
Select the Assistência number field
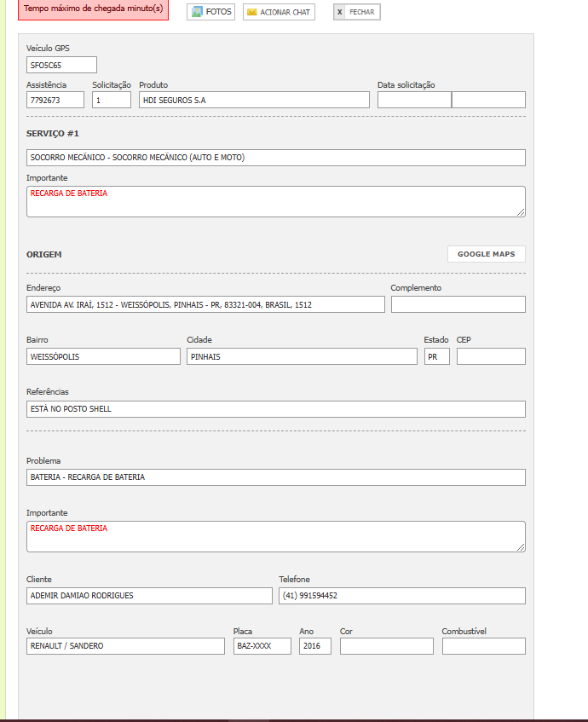[x=55, y=100]
